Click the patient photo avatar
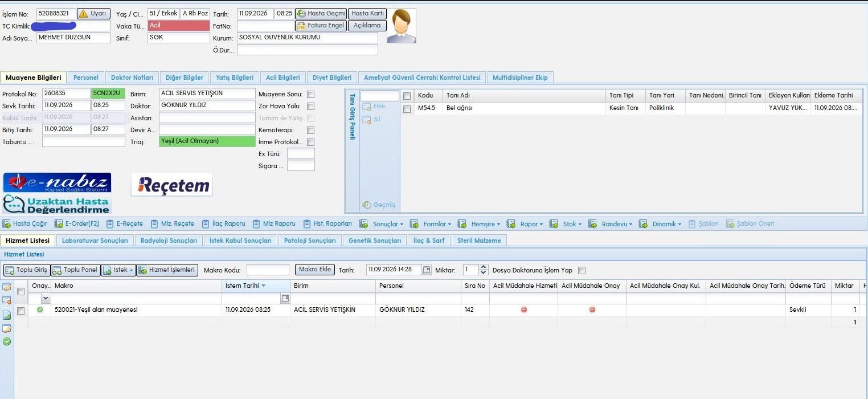Viewport: 868px width, 399px height. (x=402, y=26)
